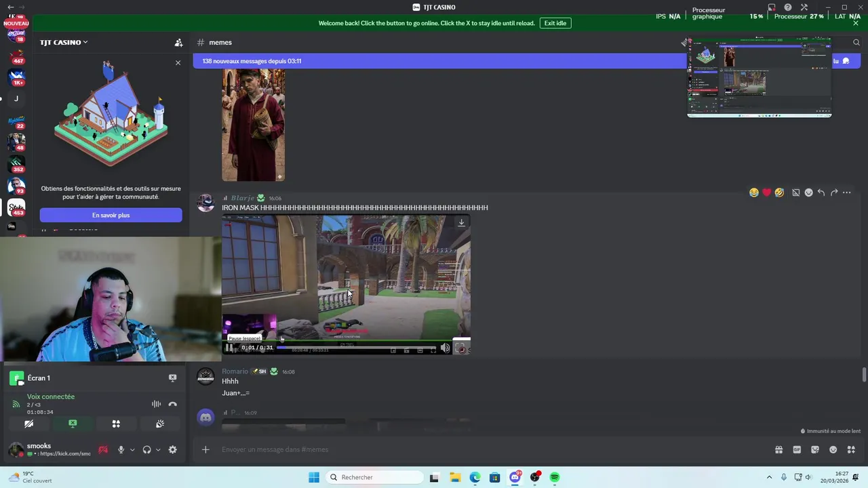Stop streaming via green screen-share button
This screenshot has height=488, width=868.
tap(73, 424)
